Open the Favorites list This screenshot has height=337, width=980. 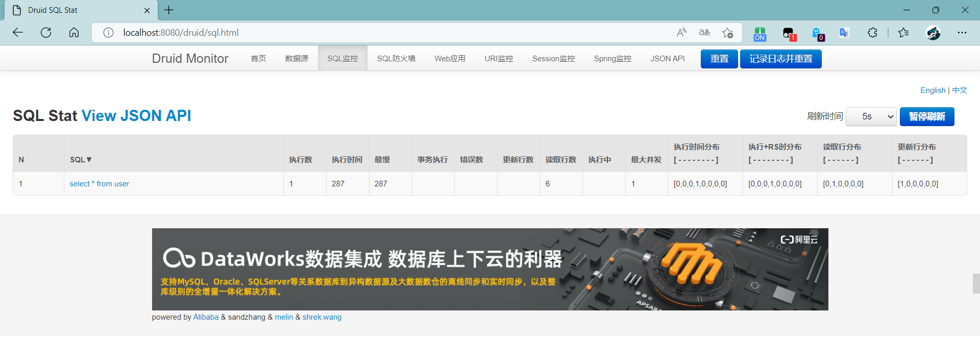pyautogui.click(x=903, y=33)
